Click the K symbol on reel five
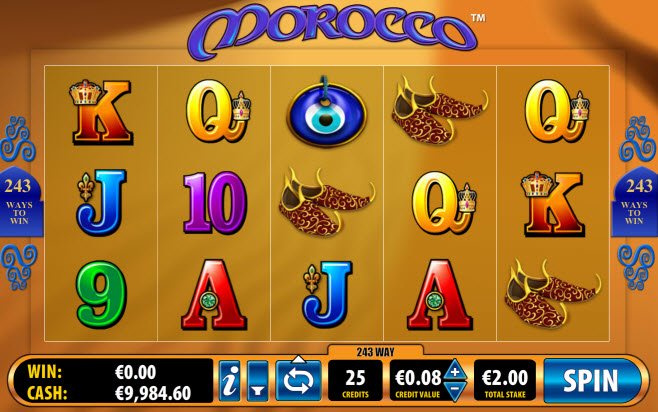Screen dimensions: 658x412 pos(552,203)
